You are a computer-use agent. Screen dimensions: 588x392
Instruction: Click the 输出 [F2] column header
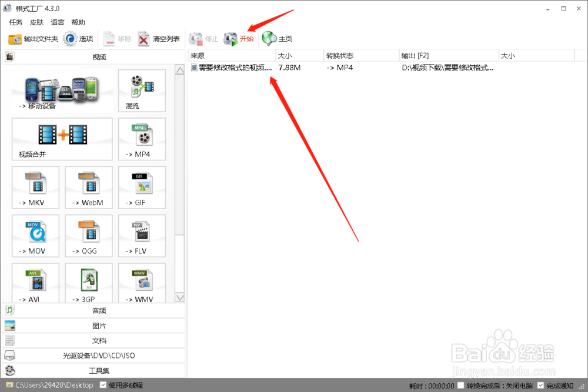pos(449,55)
